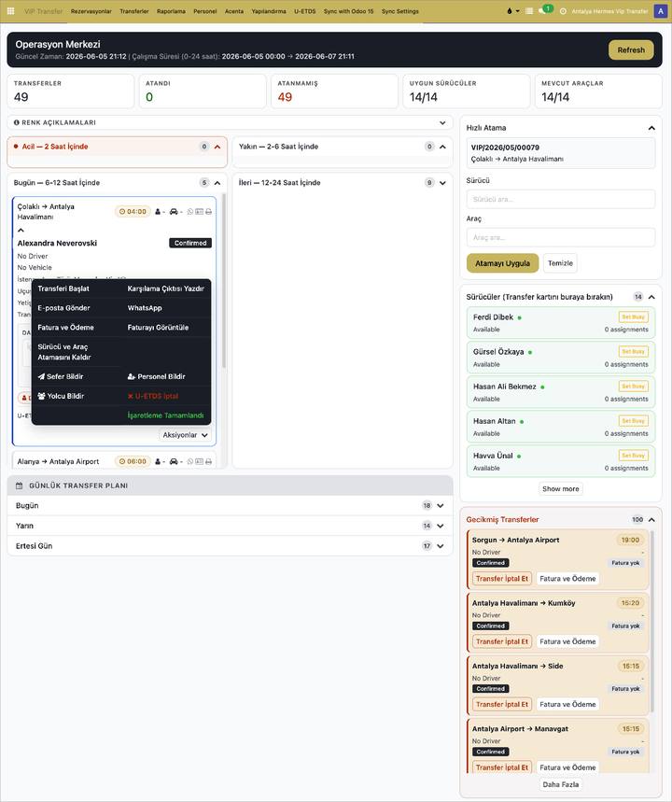Expand the Renk Açıklamaları section
Viewport: 672px width, 802px height.
coord(442,122)
